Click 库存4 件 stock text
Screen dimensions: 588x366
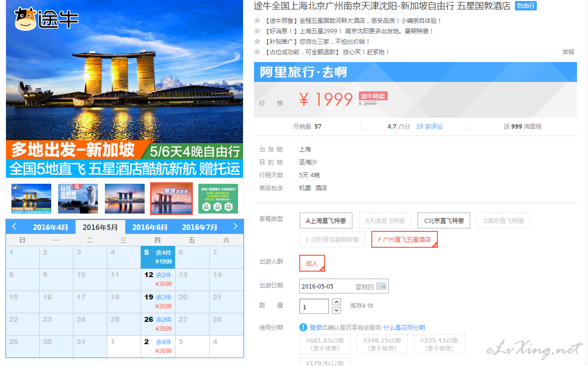[361, 306]
